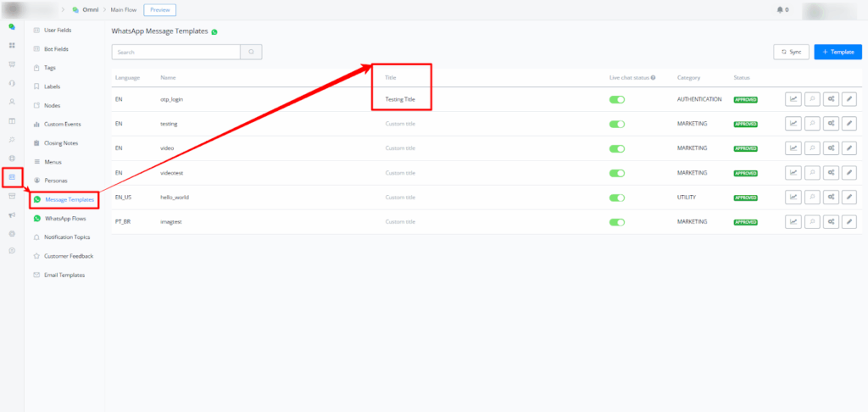Viewport: 868px width, 412px height.
Task: Select Email Templates from the sidebar
Action: 64,275
